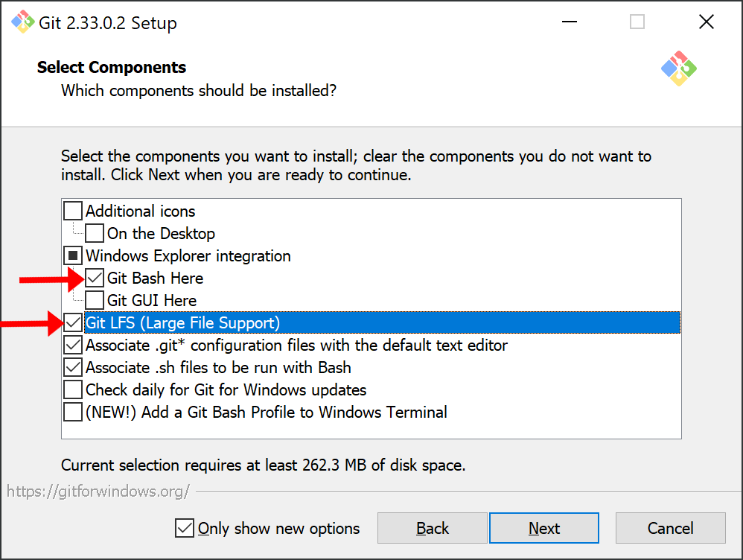
Task: Enable Check daily for Git updates
Action: click(73, 389)
